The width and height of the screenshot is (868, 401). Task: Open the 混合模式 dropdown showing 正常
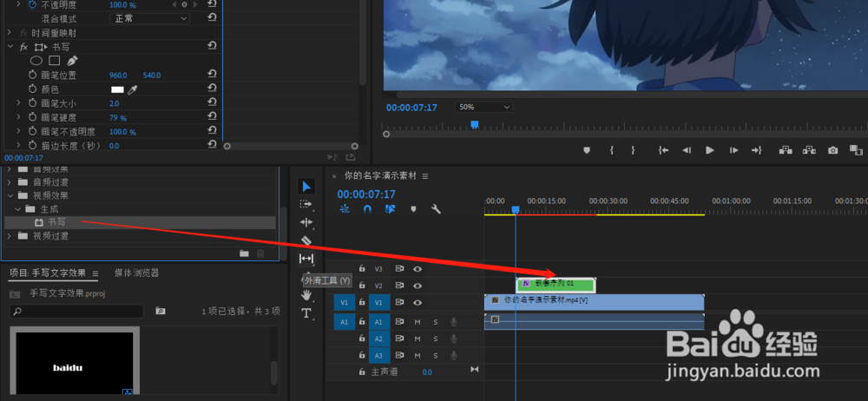[x=150, y=18]
